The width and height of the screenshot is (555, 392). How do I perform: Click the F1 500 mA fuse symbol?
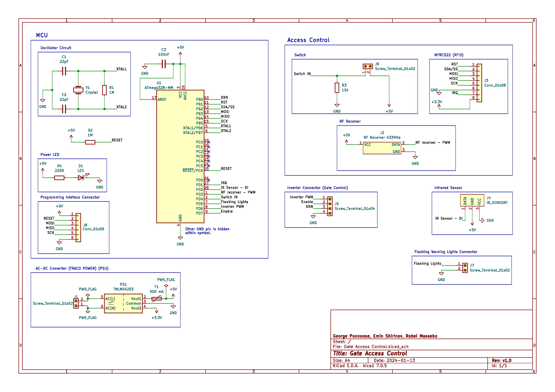pos(157,299)
